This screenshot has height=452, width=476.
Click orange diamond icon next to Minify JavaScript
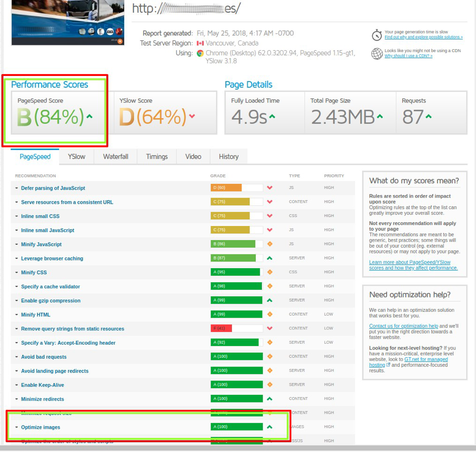coord(269,244)
